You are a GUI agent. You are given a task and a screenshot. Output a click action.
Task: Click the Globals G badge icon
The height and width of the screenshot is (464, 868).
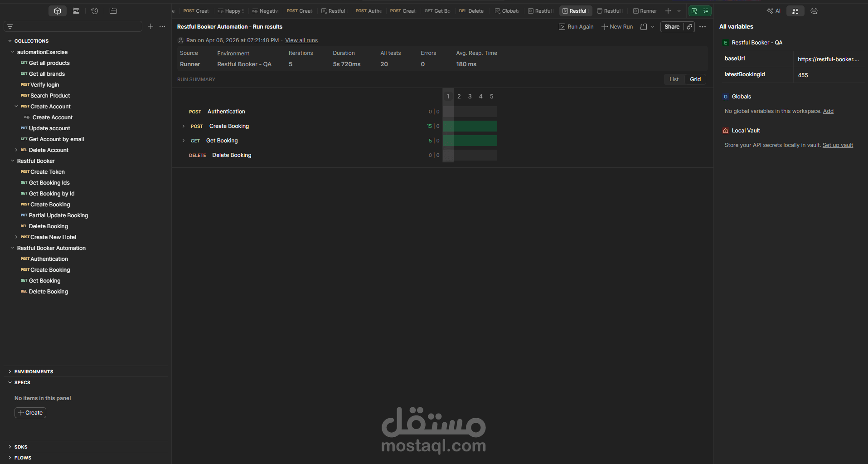[x=726, y=97]
